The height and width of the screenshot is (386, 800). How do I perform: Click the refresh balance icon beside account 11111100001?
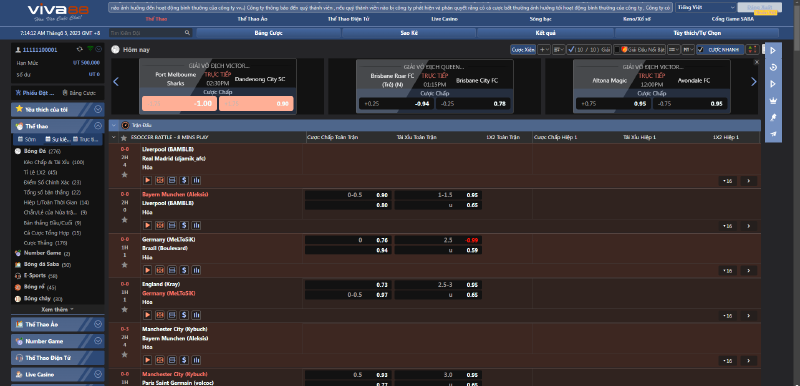[x=80, y=49]
